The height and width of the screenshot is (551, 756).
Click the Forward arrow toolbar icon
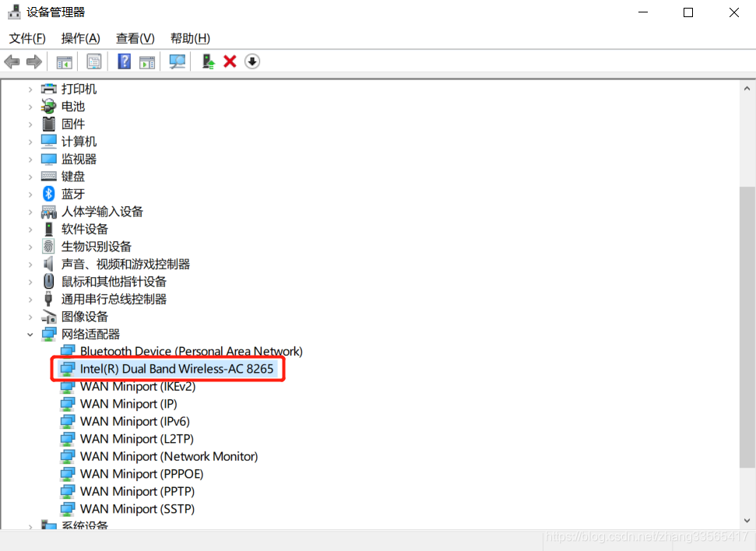(33, 61)
